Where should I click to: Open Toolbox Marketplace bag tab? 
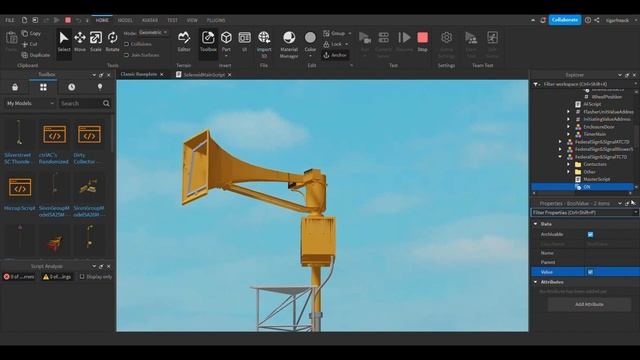click(15, 87)
